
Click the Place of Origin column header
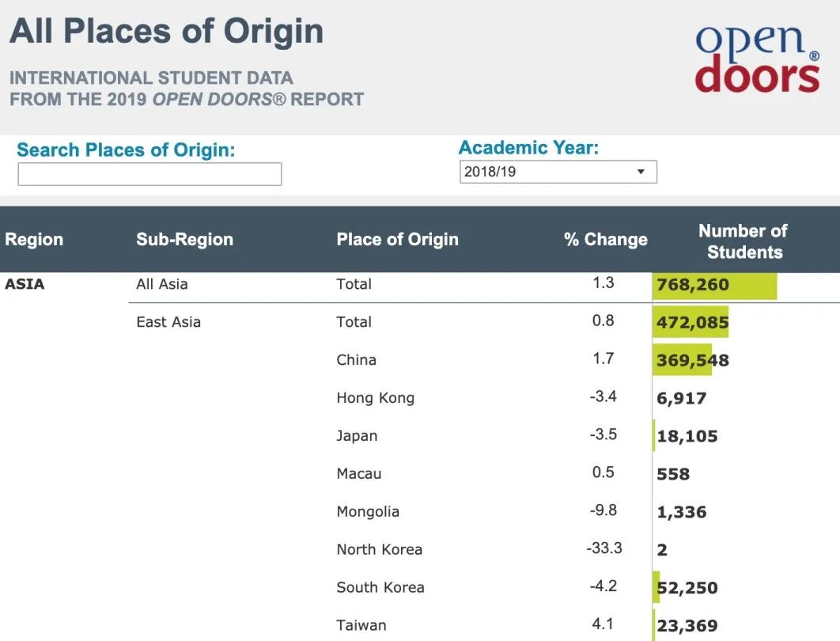(398, 239)
